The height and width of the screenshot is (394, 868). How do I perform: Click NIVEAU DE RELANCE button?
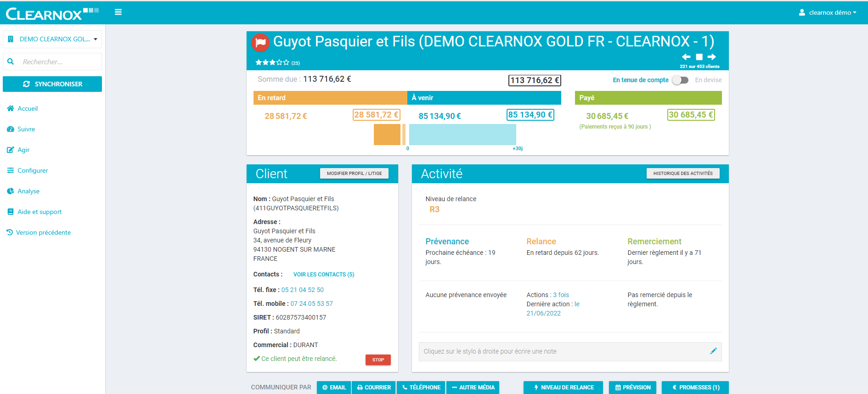click(564, 388)
